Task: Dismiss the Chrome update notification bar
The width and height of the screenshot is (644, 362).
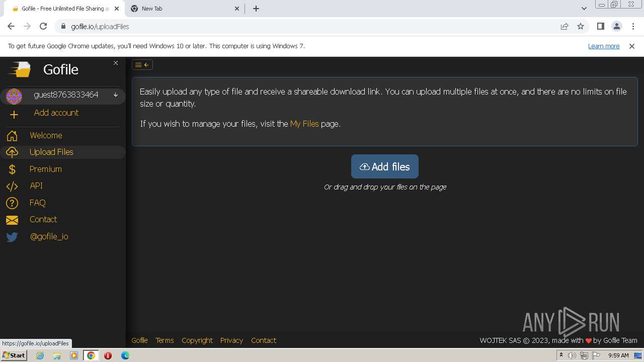Action: (632, 46)
